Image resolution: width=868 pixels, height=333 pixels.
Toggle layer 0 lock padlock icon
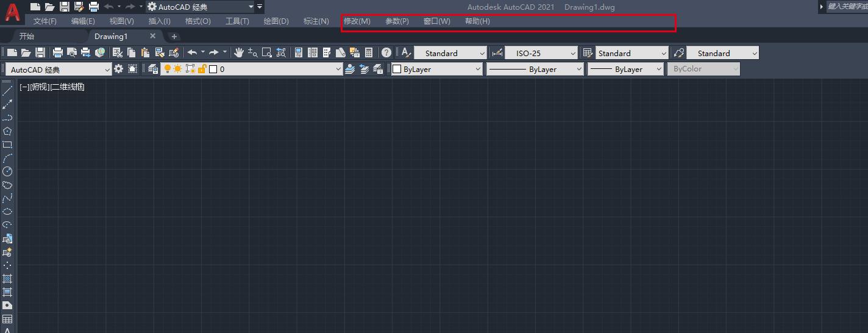[202, 69]
